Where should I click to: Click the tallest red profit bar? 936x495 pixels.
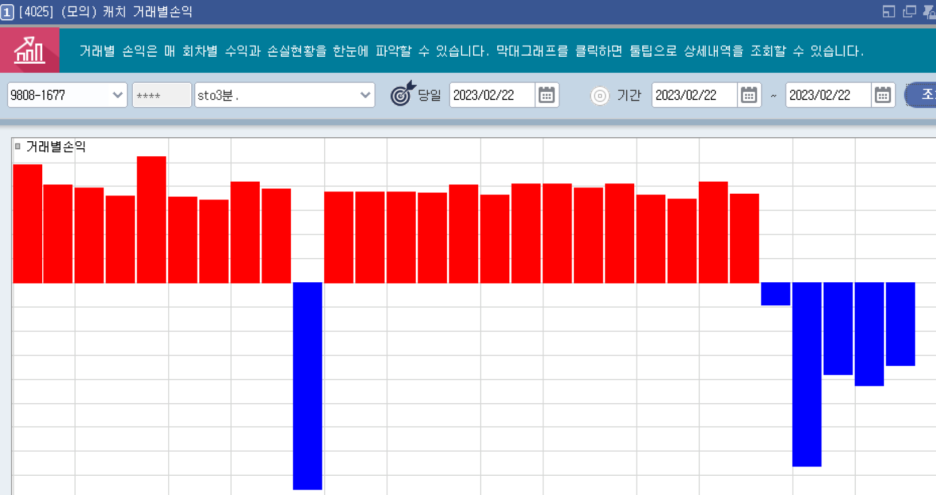(x=152, y=219)
